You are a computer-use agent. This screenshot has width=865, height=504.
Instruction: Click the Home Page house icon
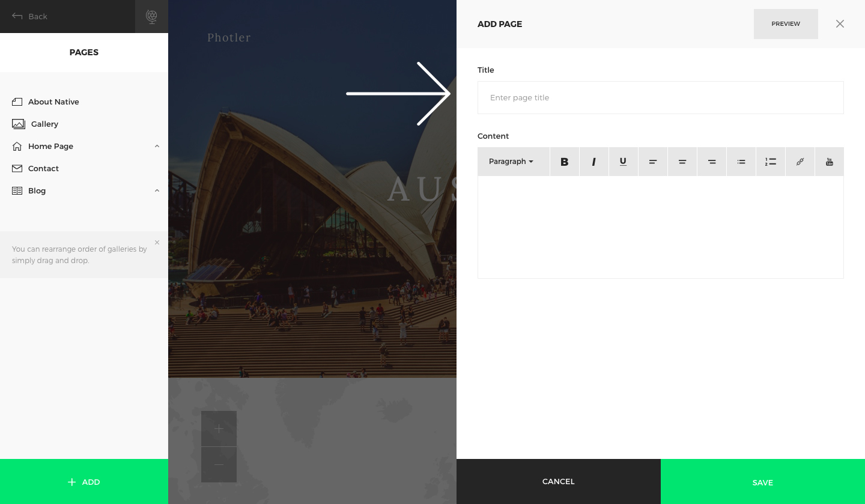click(x=17, y=146)
